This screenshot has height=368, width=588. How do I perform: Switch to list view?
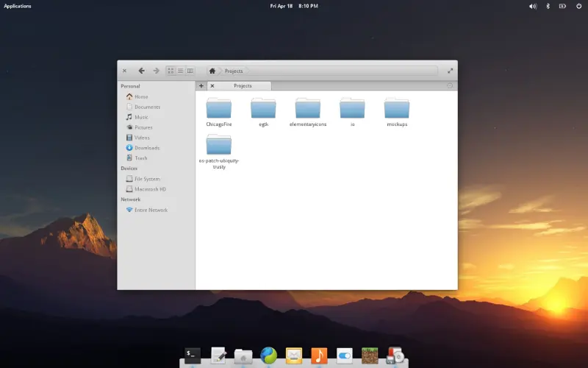[x=180, y=71]
